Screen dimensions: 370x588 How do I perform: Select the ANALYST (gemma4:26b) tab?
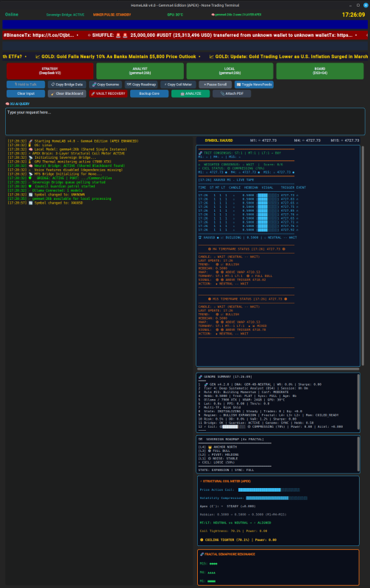click(x=140, y=71)
